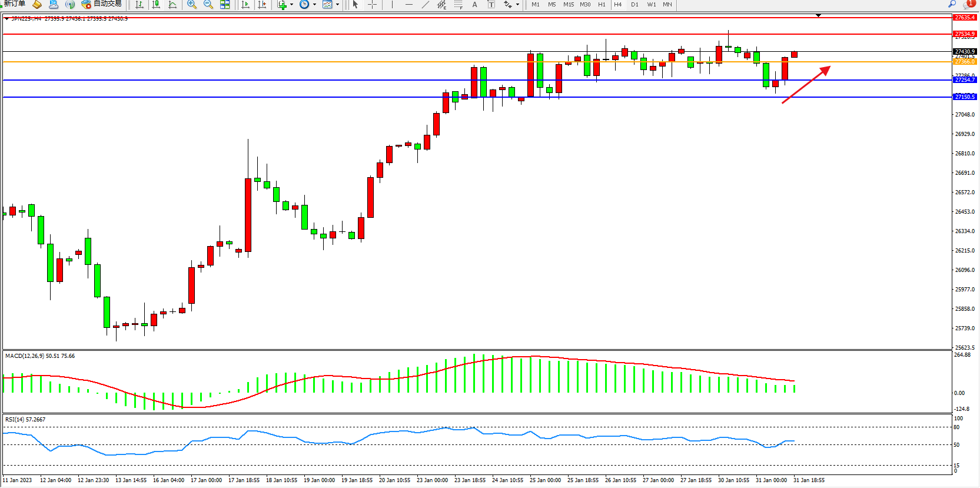This screenshot has height=488, width=980.
Task: Toggle the chart auto scroll button
Action: (x=245, y=4)
